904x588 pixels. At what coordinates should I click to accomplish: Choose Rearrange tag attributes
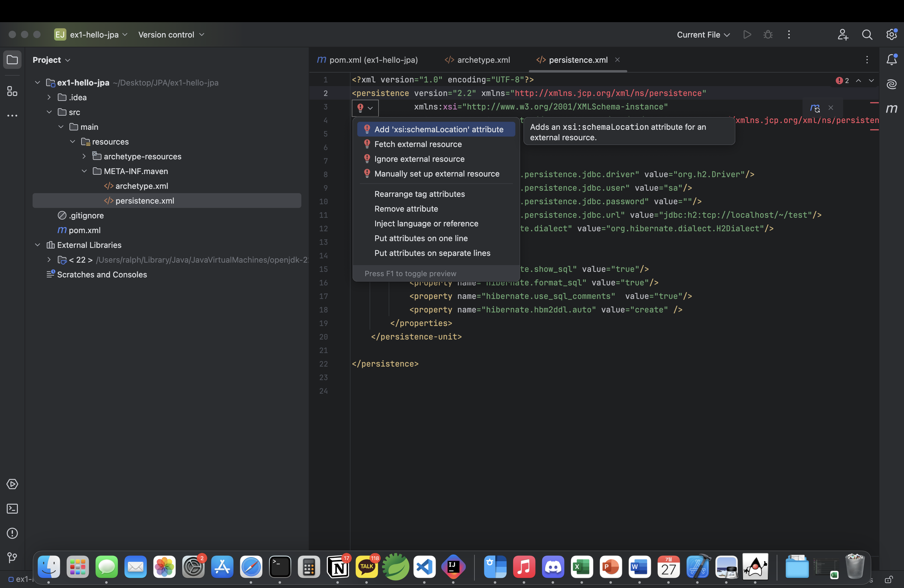(436, 194)
